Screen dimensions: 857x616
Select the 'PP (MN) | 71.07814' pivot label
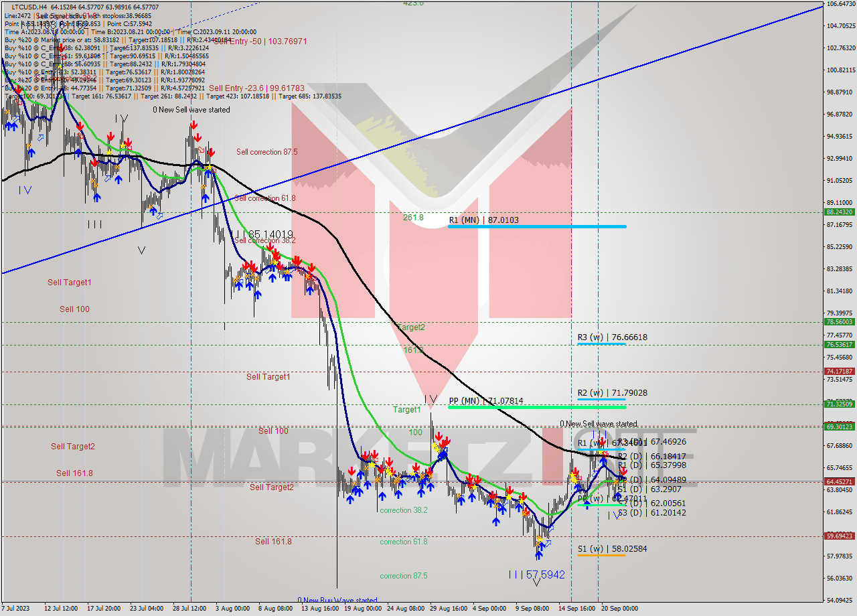(486, 400)
